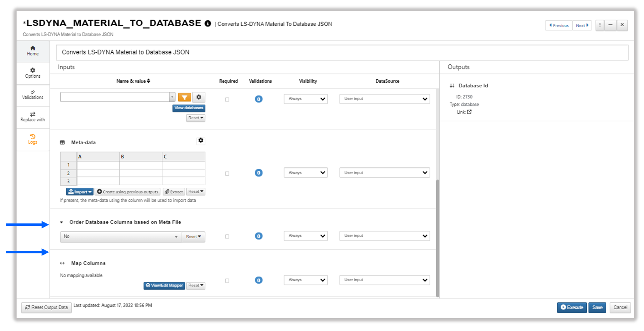Open the Validations sidebar section
Image resolution: width=644 pixels, height=331 pixels.
coord(33,95)
